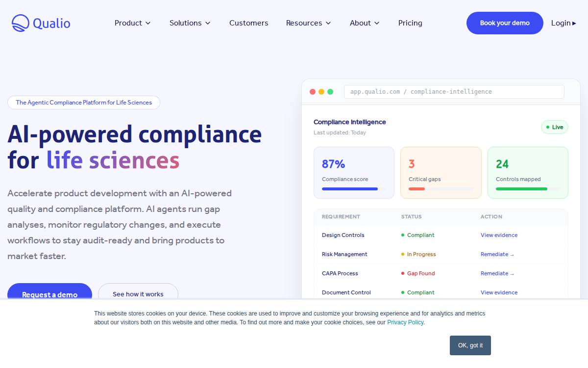
Task: Click the ACTION column header
Action: click(x=491, y=216)
